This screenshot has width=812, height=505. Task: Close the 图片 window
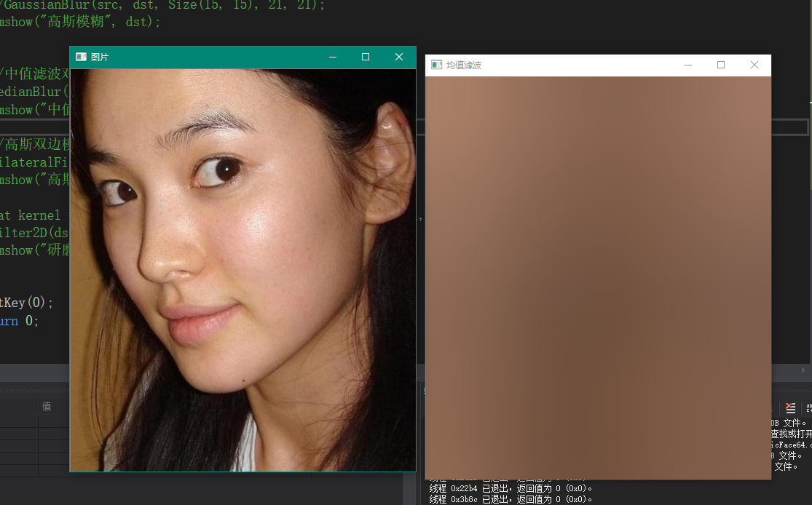coord(399,57)
